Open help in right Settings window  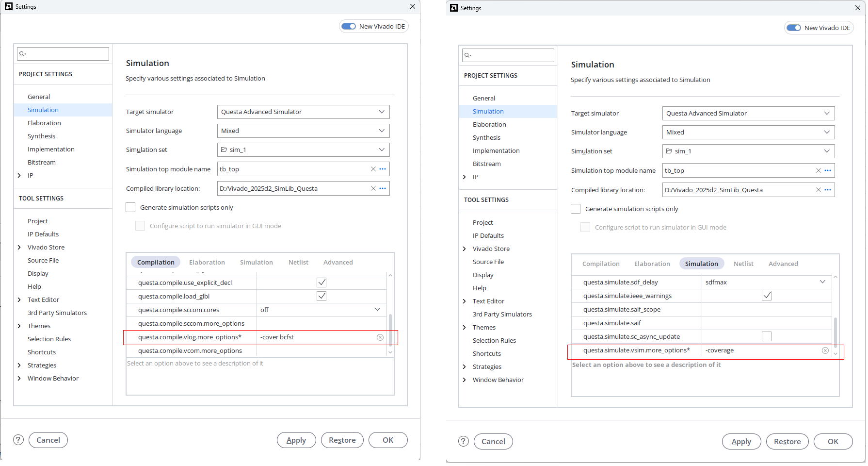464,441
